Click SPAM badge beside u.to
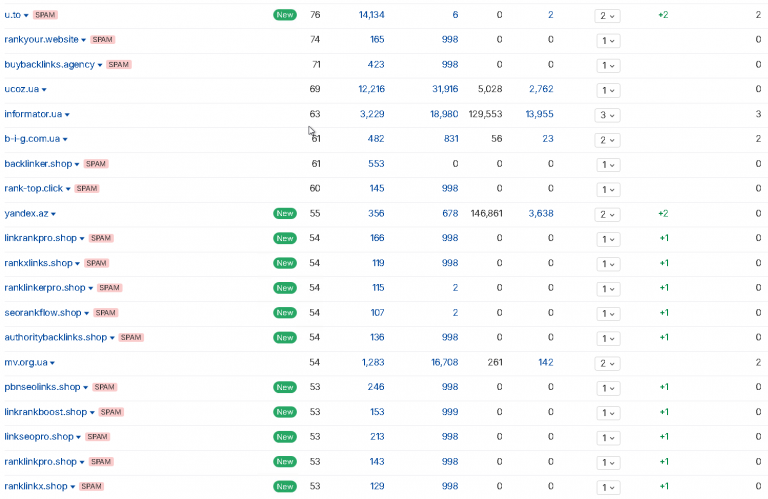The height and width of the screenshot is (499, 768). (45, 15)
